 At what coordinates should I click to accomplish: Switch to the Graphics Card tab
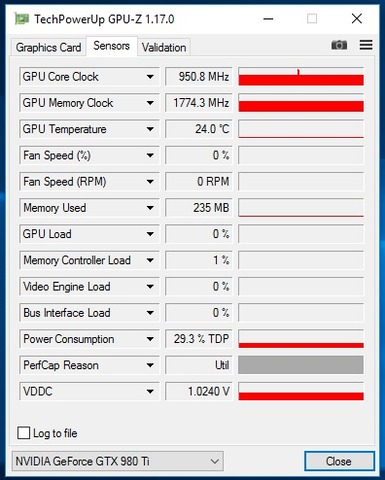tap(49, 47)
